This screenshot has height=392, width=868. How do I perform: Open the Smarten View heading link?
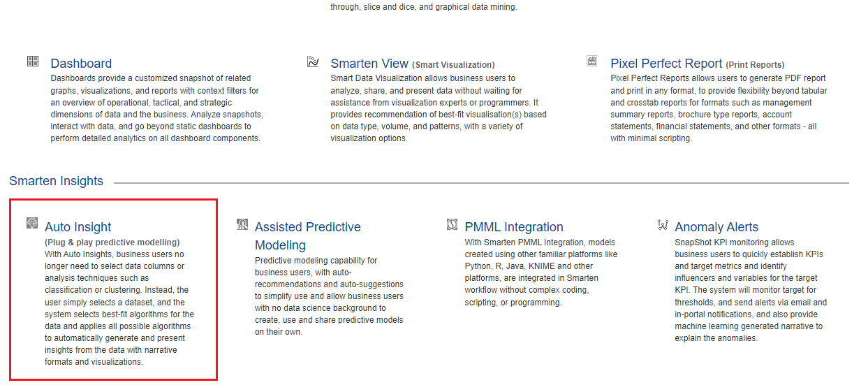pos(369,64)
